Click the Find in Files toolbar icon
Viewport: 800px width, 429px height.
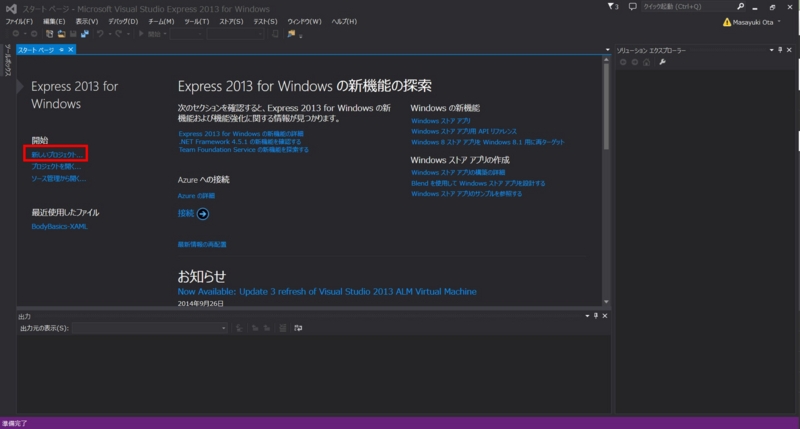pos(291,34)
